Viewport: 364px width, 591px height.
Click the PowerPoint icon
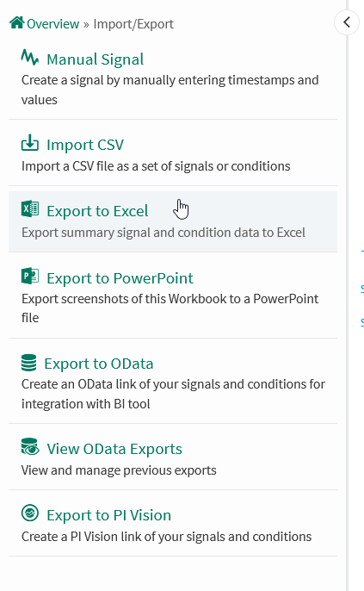pyautogui.click(x=30, y=276)
